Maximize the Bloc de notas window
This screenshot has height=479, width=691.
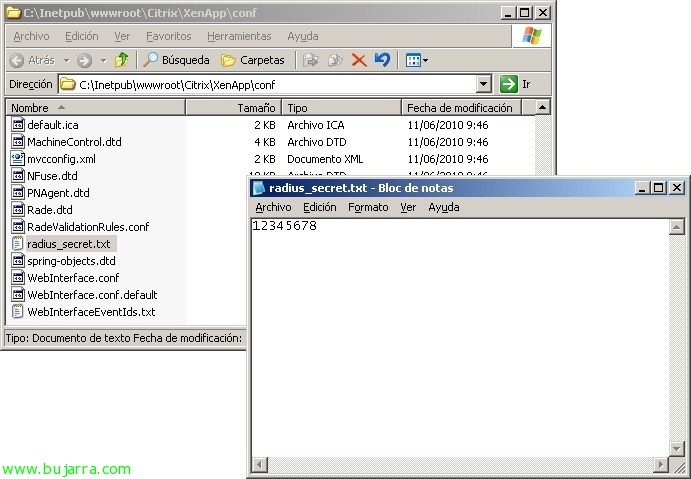pyautogui.click(x=658, y=188)
